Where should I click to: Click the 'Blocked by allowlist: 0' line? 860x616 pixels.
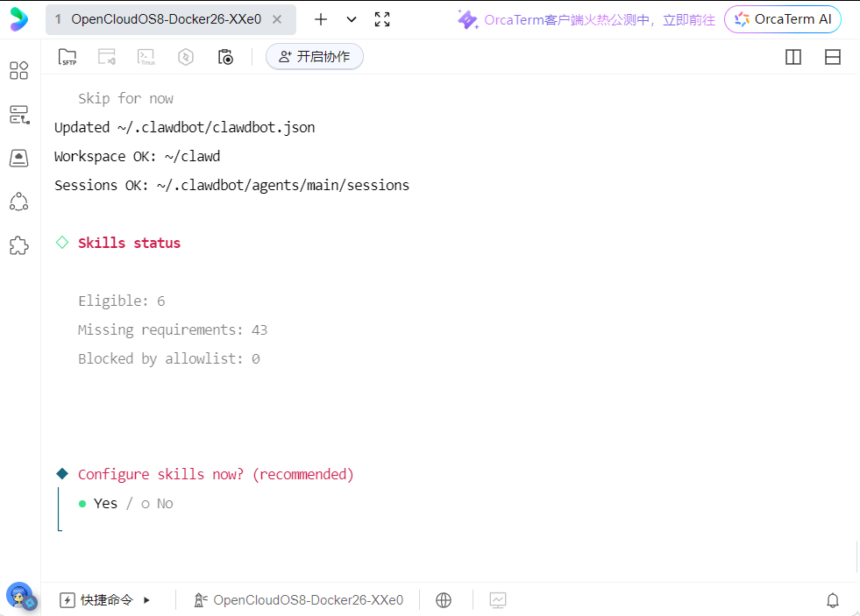169,359
